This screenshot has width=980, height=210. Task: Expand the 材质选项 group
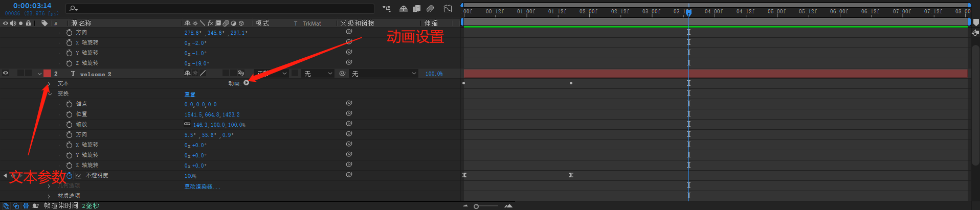point(49,196)
